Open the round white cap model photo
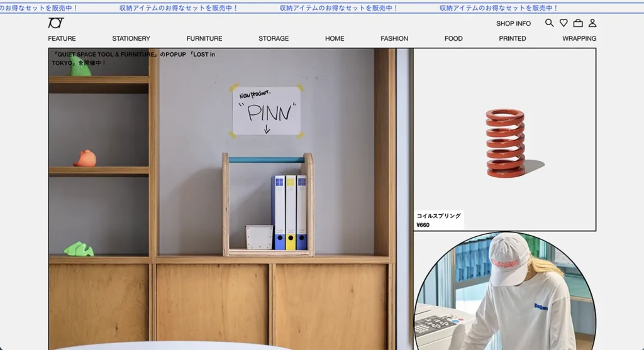 click(x=505, y=292)
